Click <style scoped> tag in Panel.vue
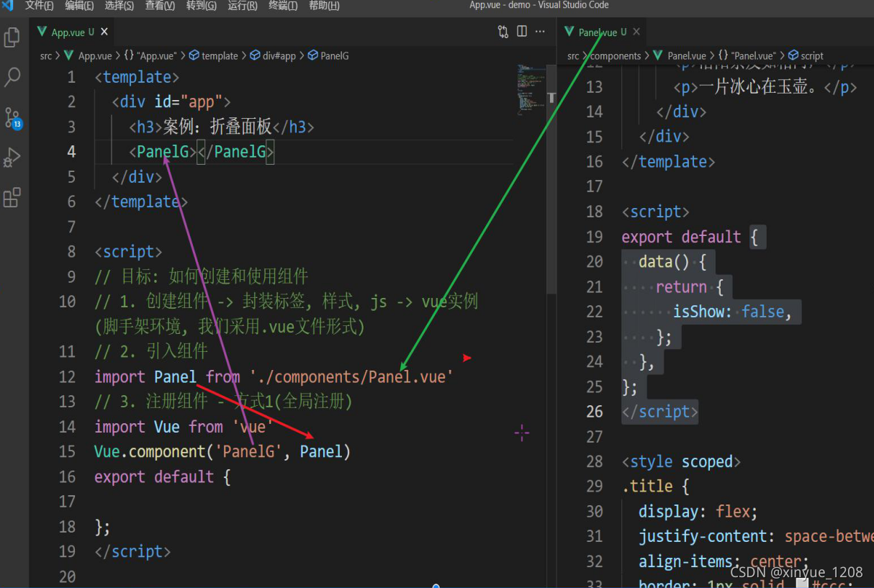The image size is (874, 588). tap(681, 462)
